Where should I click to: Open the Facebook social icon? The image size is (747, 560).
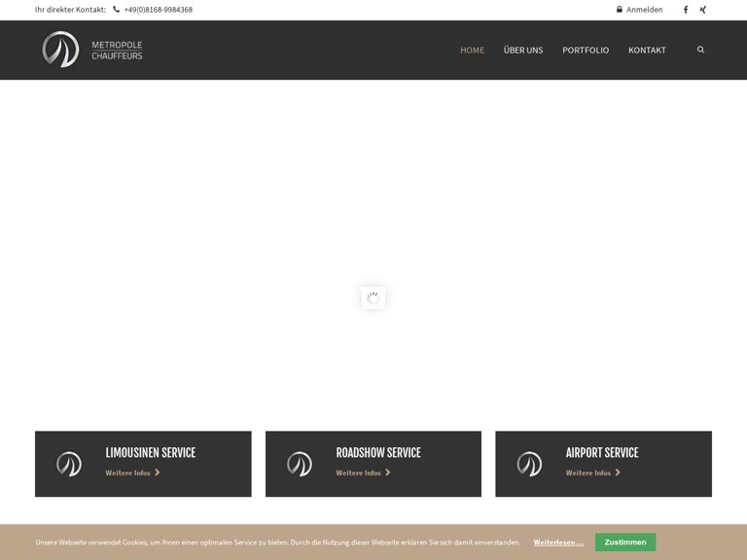685,10
